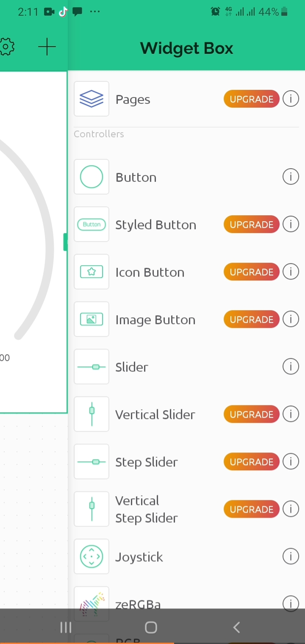This screenshot has height=644, width=305.
Task: Select the Image Button widget icon
Action: click(x=91, y=319)
